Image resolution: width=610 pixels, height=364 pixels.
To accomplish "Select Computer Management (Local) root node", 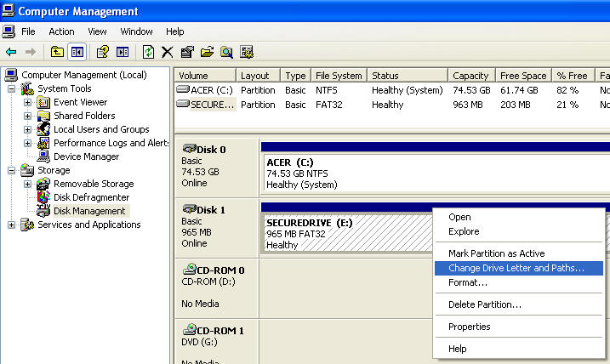I will point(84,75).
